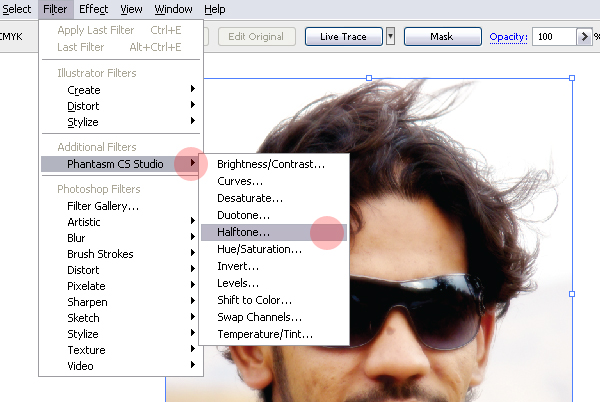Image resolution: width=600 pixels, height=402 pixels.
Task: Expand the Illustrator Distort filters submenu
Action: tap(121, 106)
